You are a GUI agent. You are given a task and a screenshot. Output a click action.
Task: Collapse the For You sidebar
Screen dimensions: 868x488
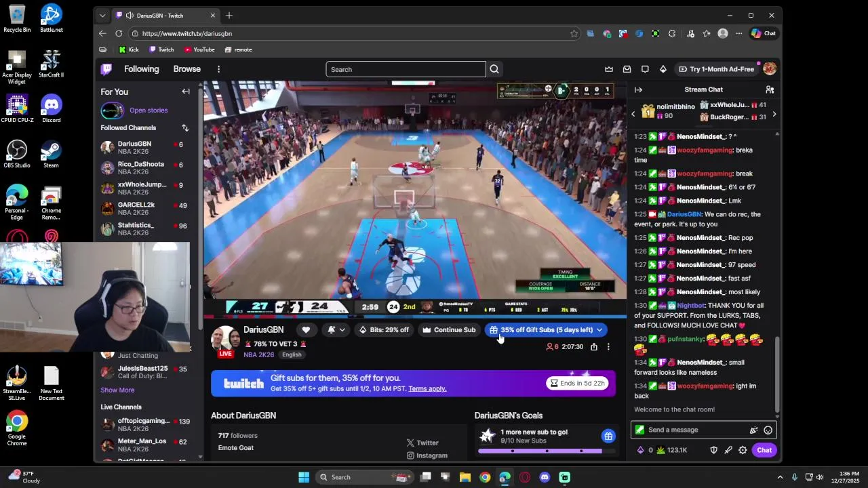coord(186,91)
